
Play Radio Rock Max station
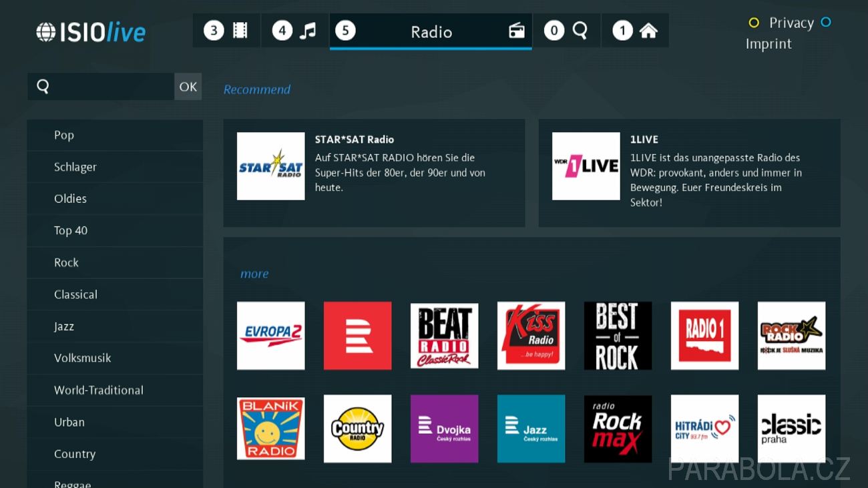click(618, 429)
